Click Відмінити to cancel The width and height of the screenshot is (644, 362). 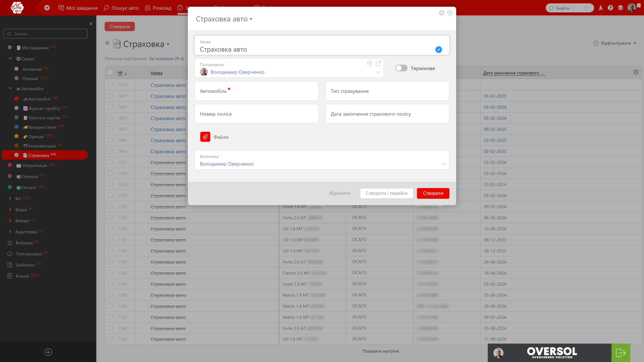coord(340,193)
